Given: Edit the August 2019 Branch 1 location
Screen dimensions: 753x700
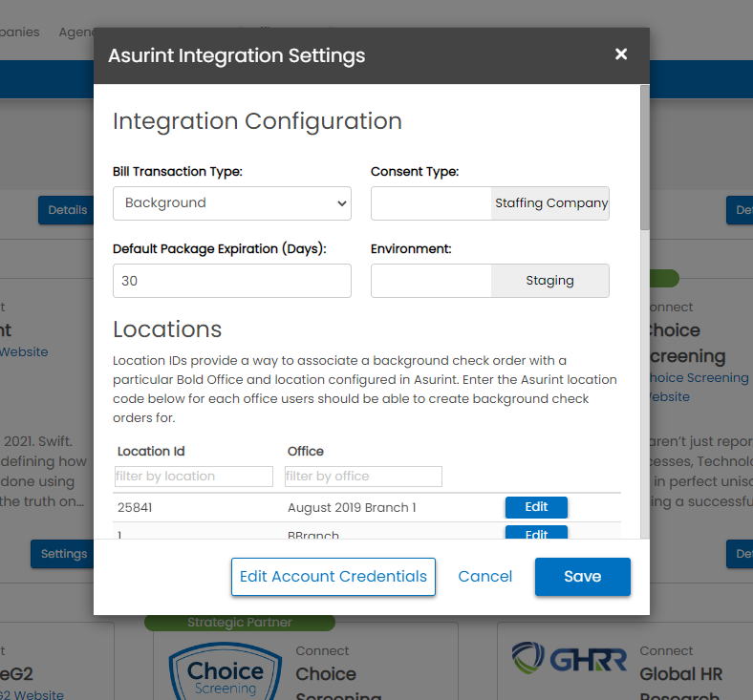Looking at the screenshot, I should [x=536, y=507].
